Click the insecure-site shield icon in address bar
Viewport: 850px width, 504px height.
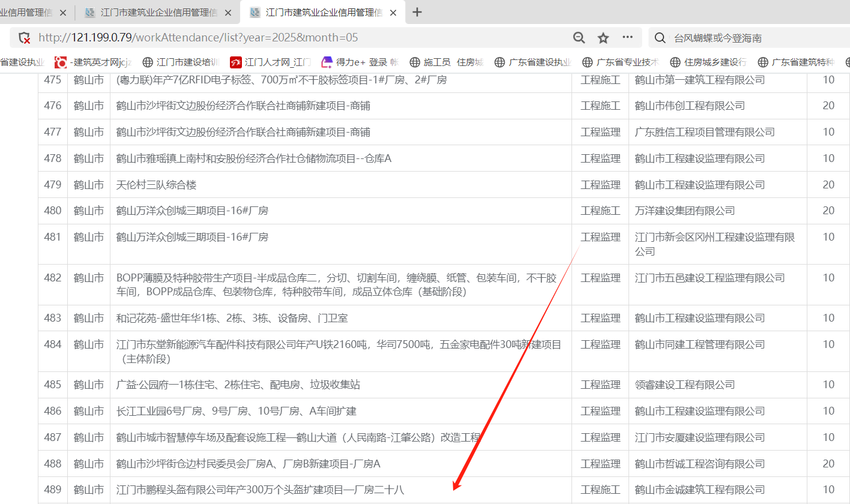[x=25, y=38]
